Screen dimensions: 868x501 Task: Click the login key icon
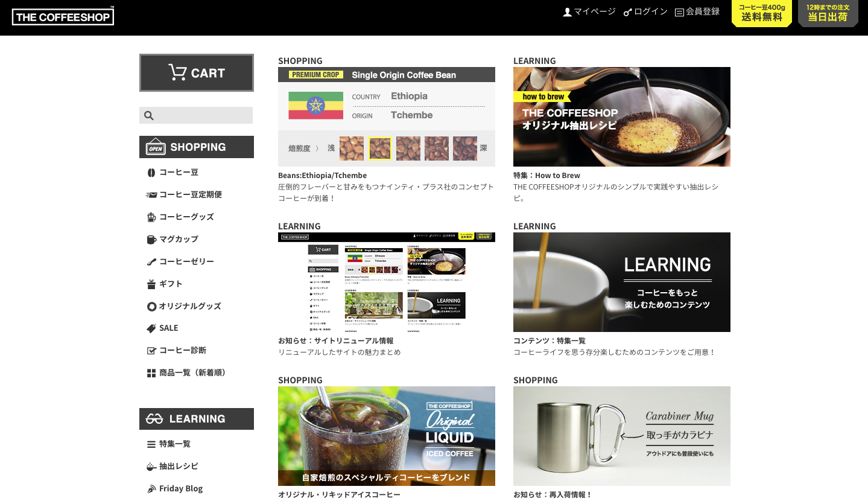coord(627,12)
